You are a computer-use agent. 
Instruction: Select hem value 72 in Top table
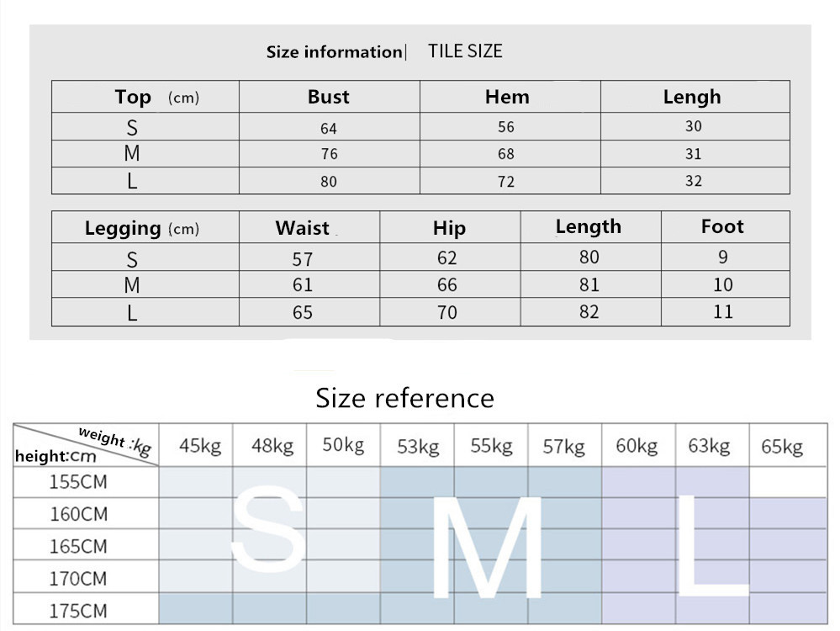pos(506,182)
